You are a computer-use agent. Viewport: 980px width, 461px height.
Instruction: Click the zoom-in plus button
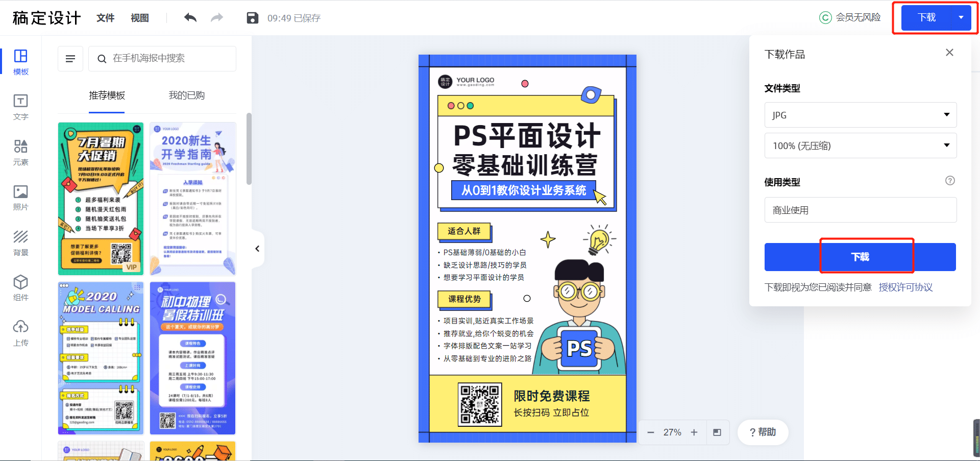click(694, 432)
